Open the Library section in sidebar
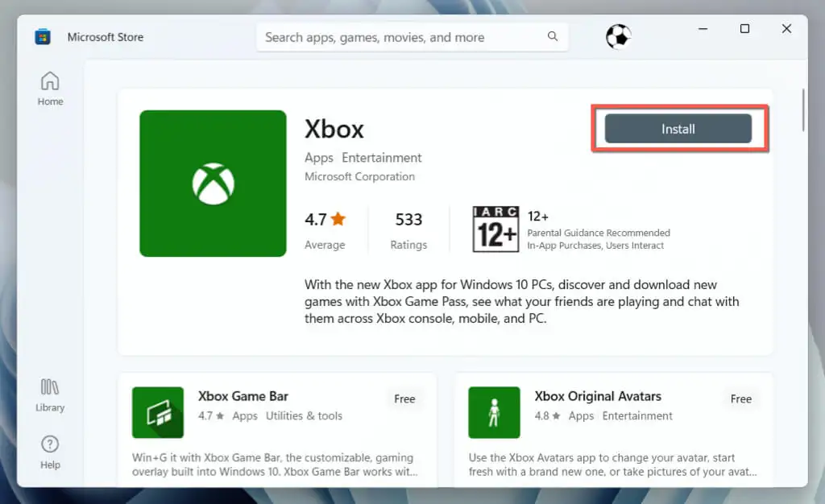 pyautogui.click(x=50, y=395)
